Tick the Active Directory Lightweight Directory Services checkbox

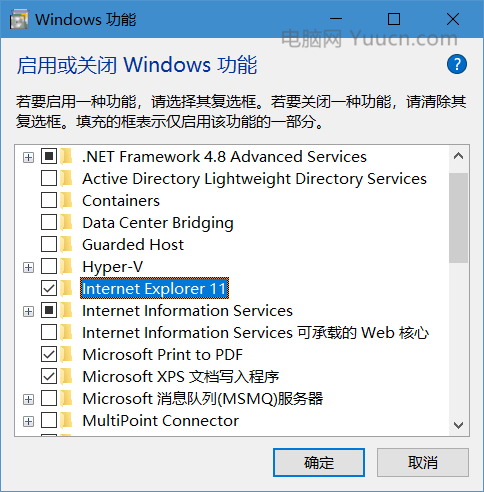pyautogui.click(x=49, y=178)
